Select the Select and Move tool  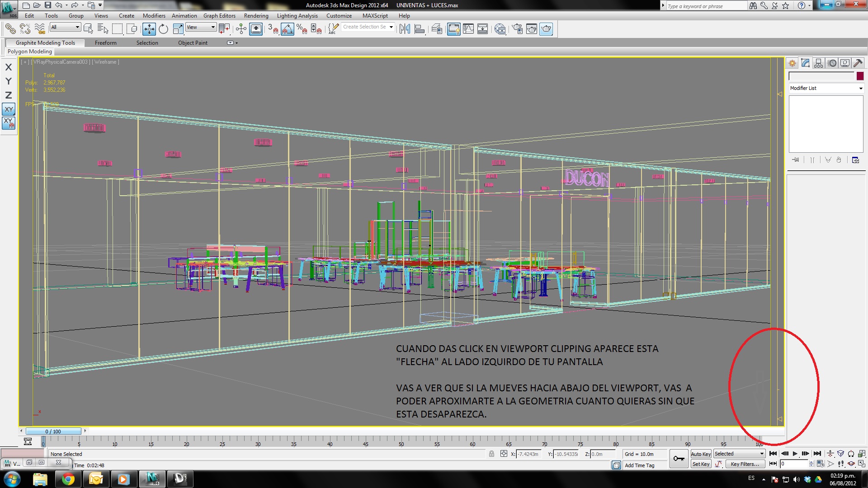click(149, 29)
